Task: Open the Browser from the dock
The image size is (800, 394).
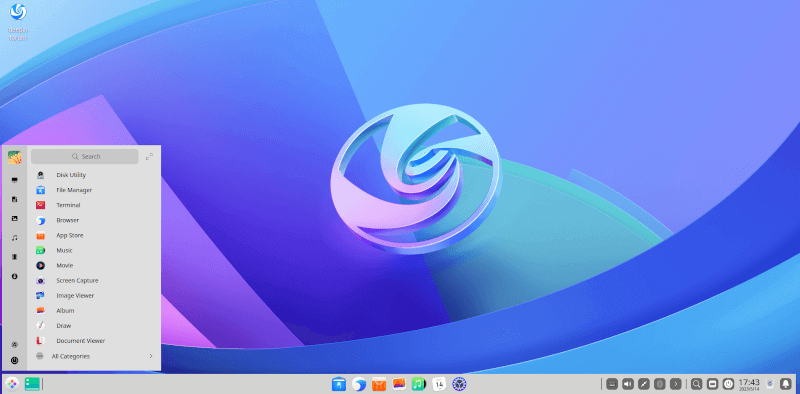Action: [359, 384]
